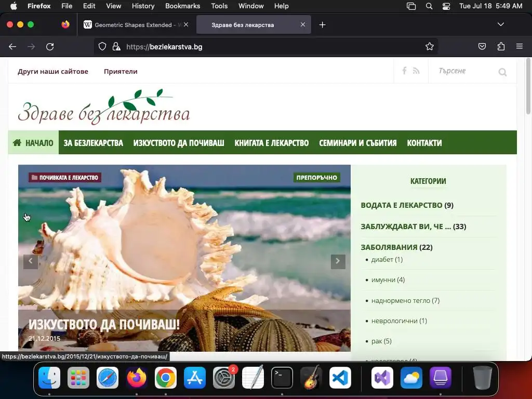Click the URL address bar
Viewport: 532px width, 399px height.
(x=265, y=46)
